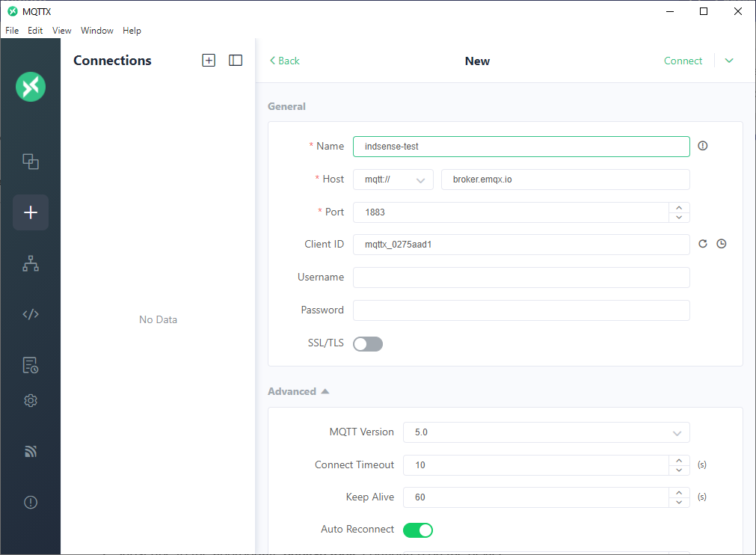This screenshot has width=756, height=555.
Task: Disable the Auto Reconnect switch
Action: click(418, 530)
